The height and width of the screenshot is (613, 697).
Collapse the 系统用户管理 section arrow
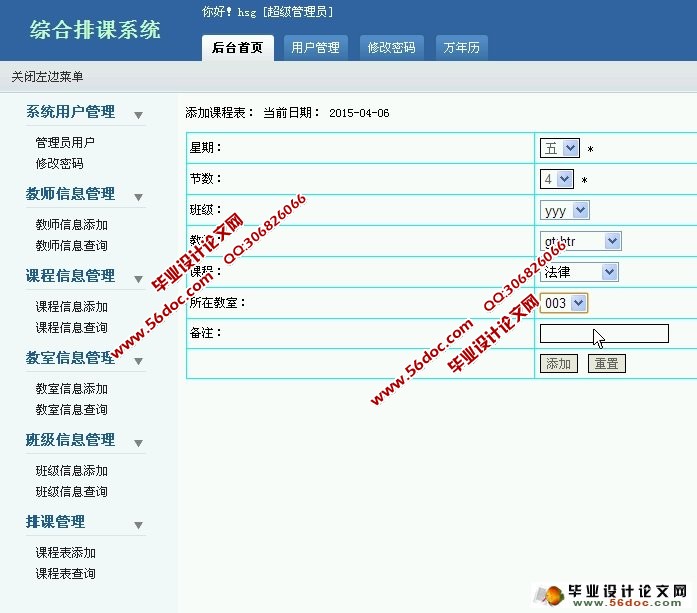[138, 115]
